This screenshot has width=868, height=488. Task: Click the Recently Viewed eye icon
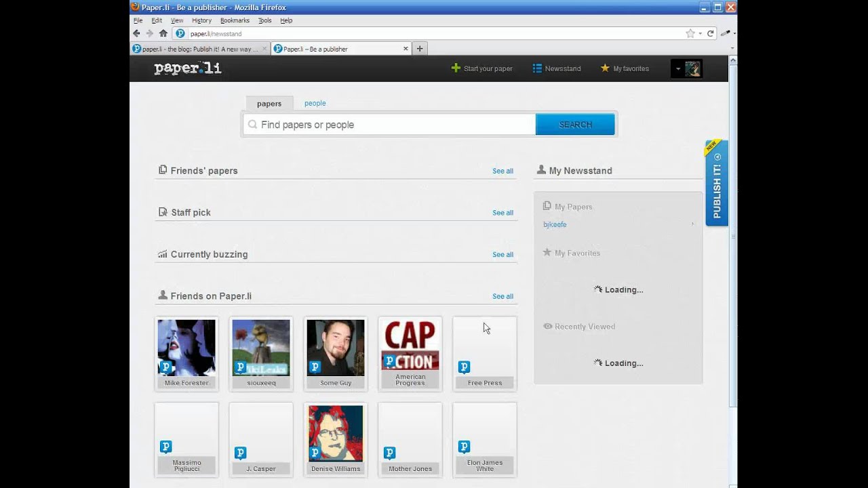click(x=547, y=326)
